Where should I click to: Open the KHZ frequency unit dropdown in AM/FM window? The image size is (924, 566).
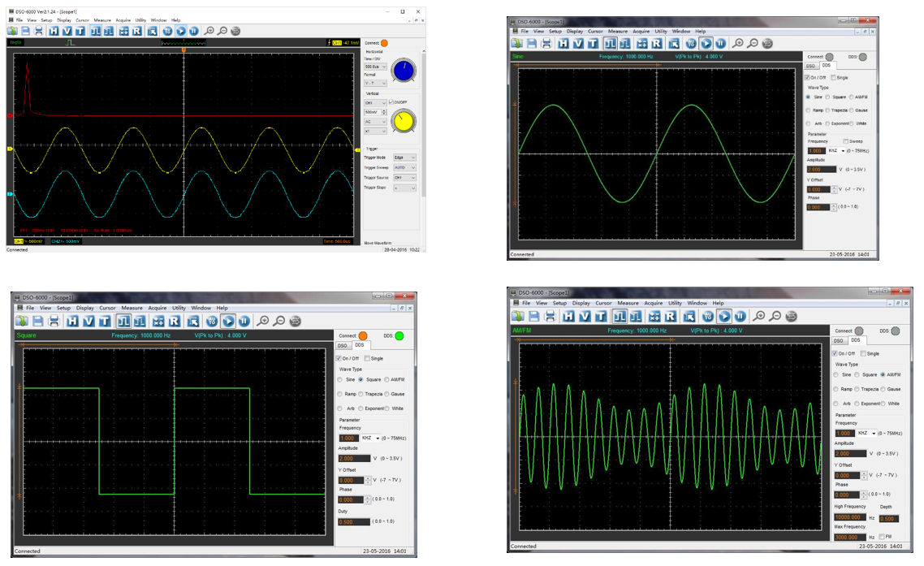click(866, 433)
